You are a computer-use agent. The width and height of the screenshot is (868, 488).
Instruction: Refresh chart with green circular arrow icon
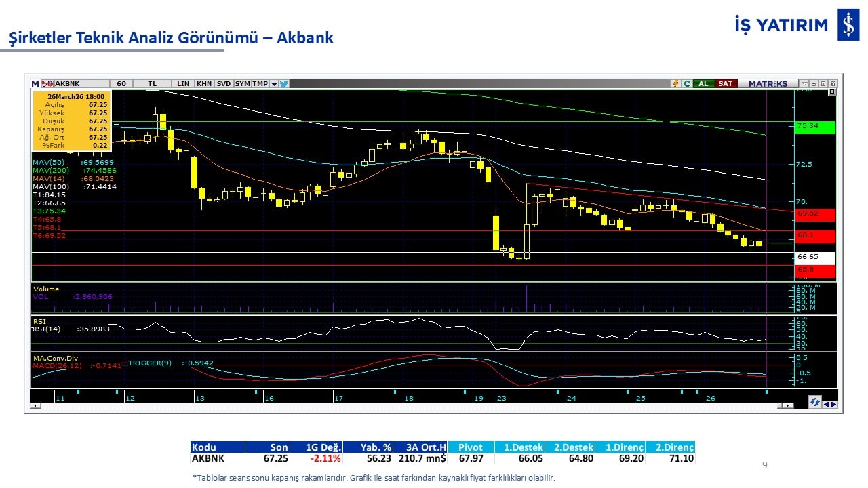coord(687,84)
